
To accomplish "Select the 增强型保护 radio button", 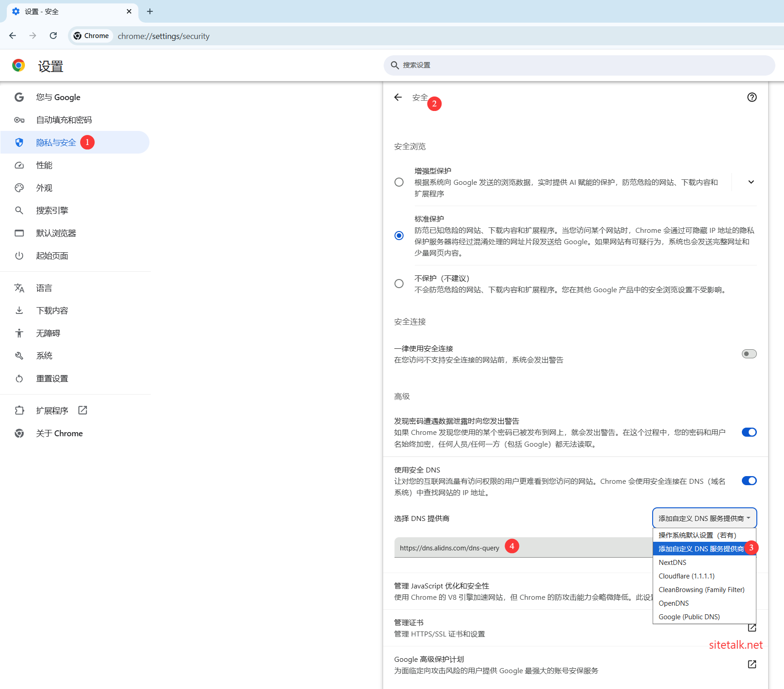I will [399, 182].
